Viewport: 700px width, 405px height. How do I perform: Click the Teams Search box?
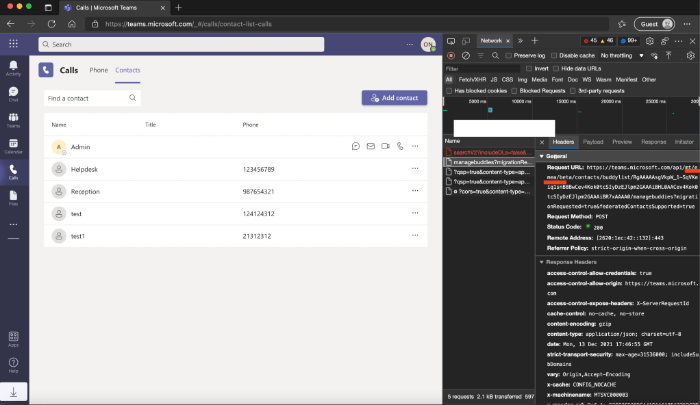pyautogui.click(x=181, y=44)
